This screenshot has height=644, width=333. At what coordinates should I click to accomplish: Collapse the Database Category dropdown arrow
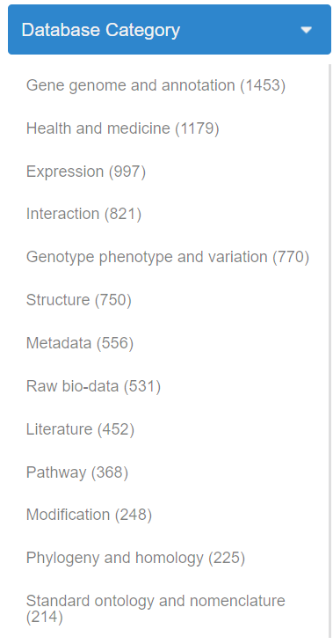(306, 30)
